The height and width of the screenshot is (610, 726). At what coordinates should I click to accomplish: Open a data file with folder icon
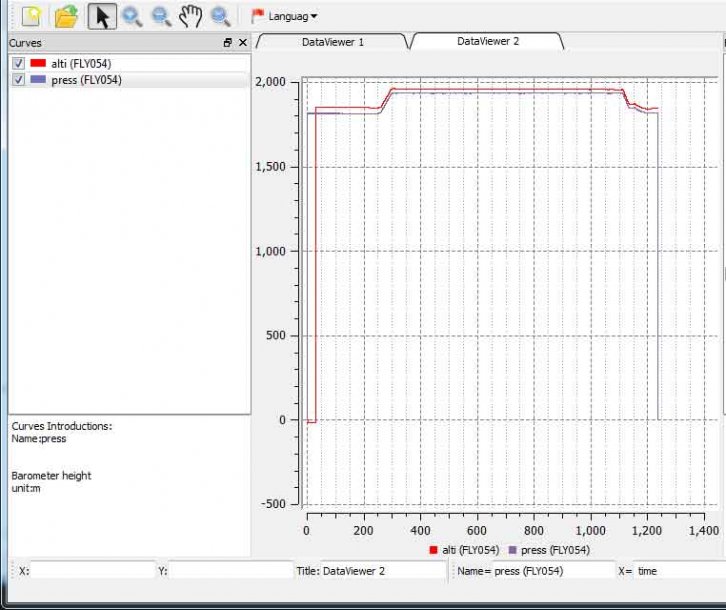[x=66, y=16]
